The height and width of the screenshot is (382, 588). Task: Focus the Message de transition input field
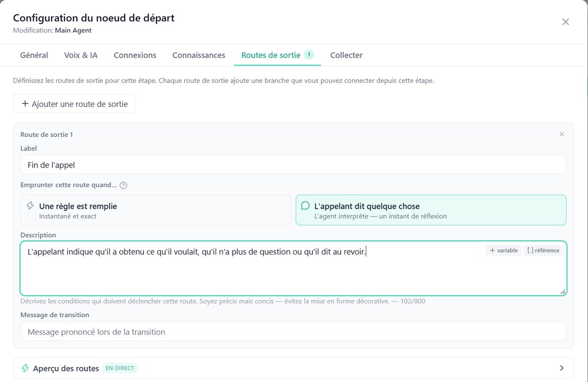pos(293,332)
